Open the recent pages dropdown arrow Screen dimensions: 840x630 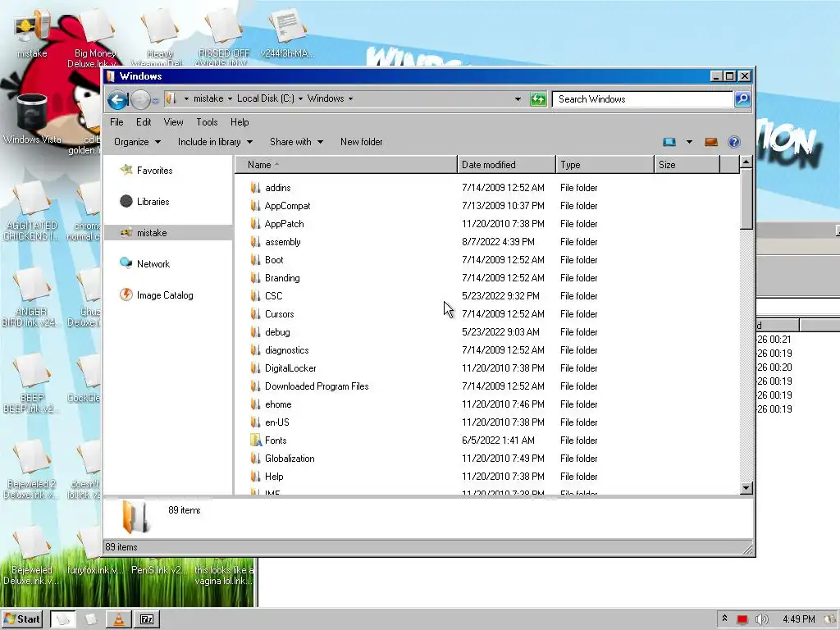pos(155,100)
